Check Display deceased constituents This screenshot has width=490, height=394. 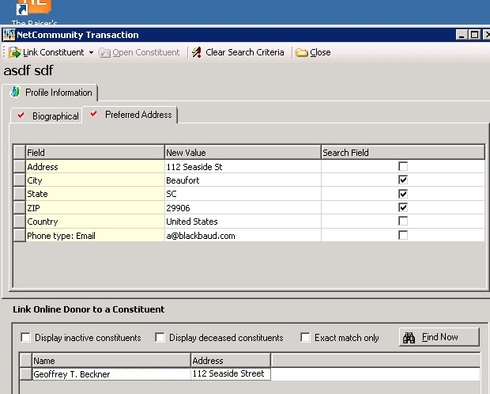click(160, 337)
